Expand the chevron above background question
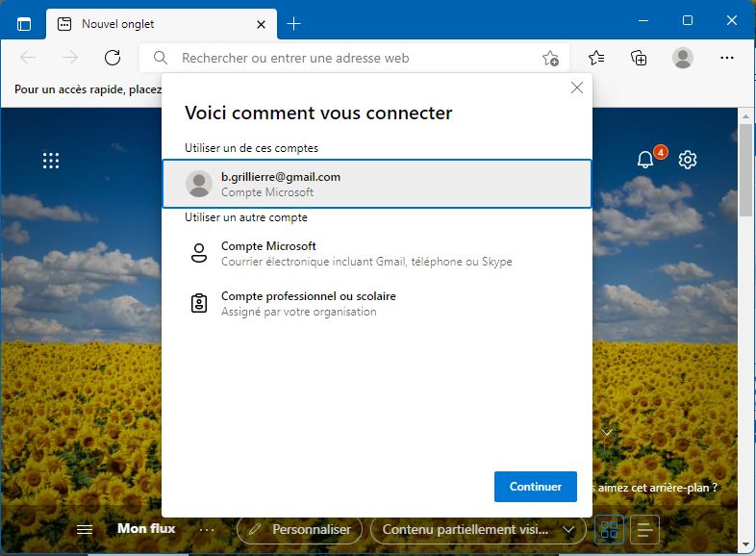 click(x=607, y=432)
